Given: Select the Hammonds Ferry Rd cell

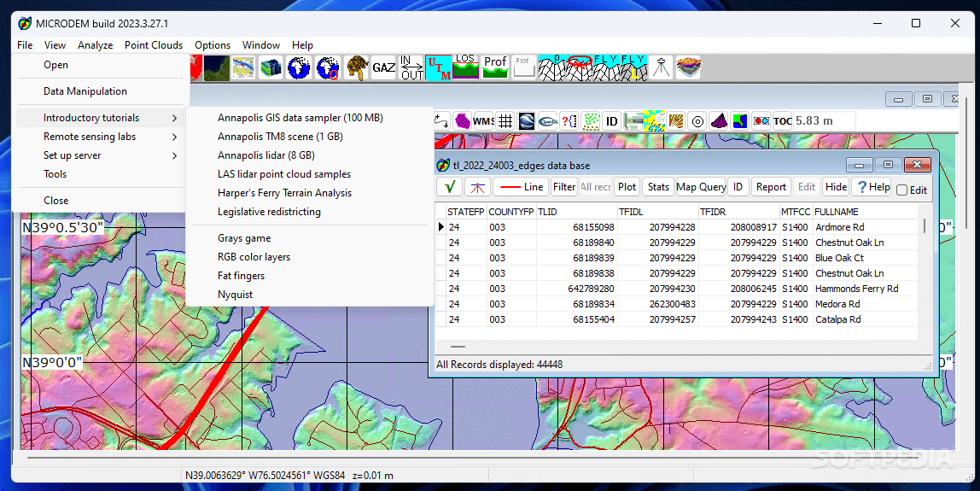Looking at the screenshot, I should (x=865, y=289).
